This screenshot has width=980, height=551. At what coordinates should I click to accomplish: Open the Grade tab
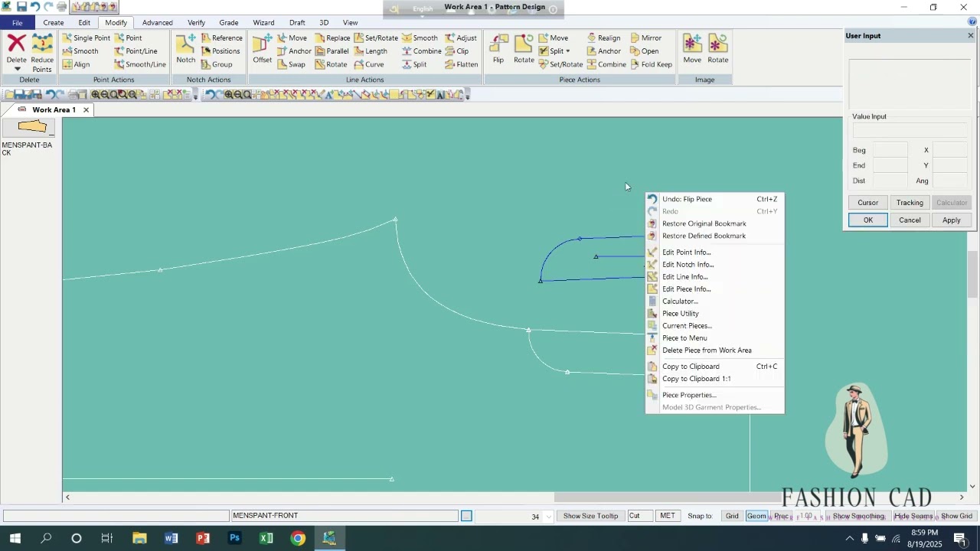click(x=228, y=23)
